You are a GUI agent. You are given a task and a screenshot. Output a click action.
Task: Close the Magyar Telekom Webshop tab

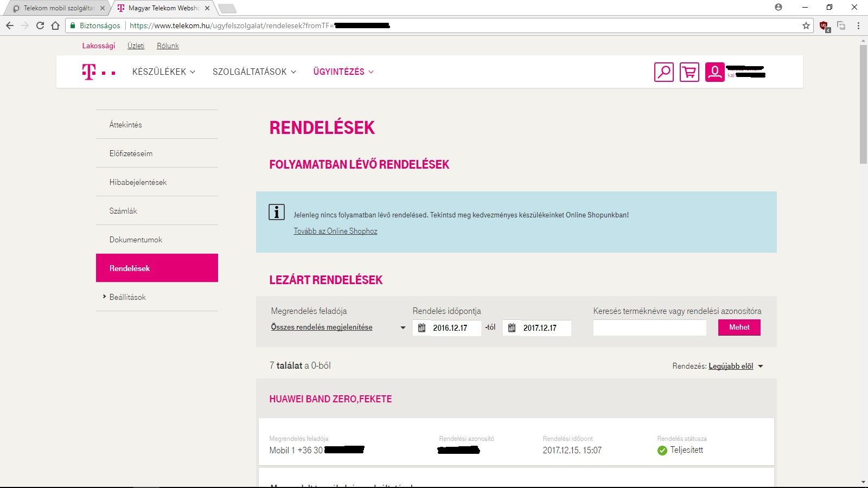click(207, 8)
